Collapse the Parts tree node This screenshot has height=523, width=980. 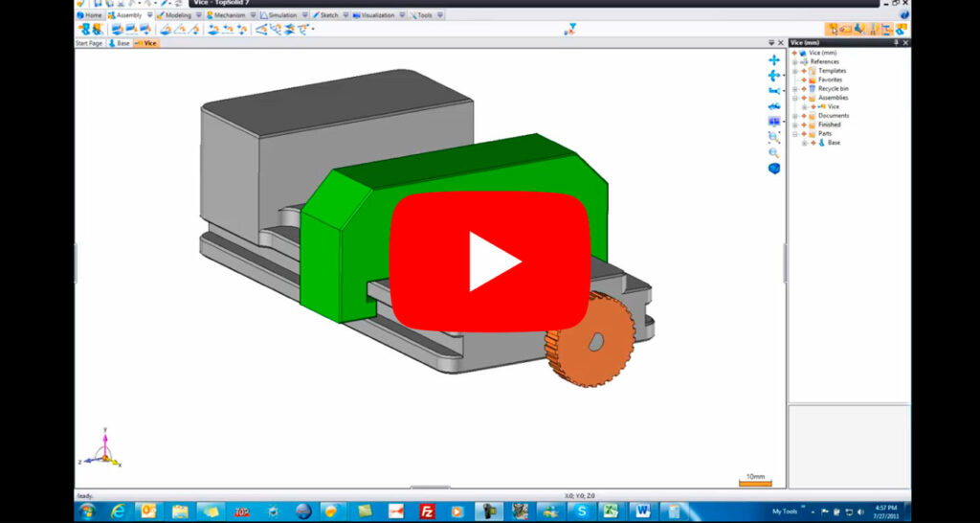(795, 133)
